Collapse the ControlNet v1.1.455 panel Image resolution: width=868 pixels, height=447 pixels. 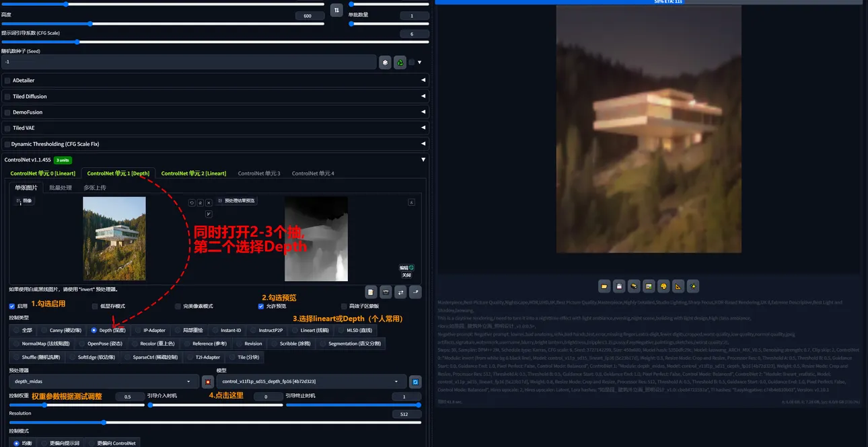click(423, 159)
